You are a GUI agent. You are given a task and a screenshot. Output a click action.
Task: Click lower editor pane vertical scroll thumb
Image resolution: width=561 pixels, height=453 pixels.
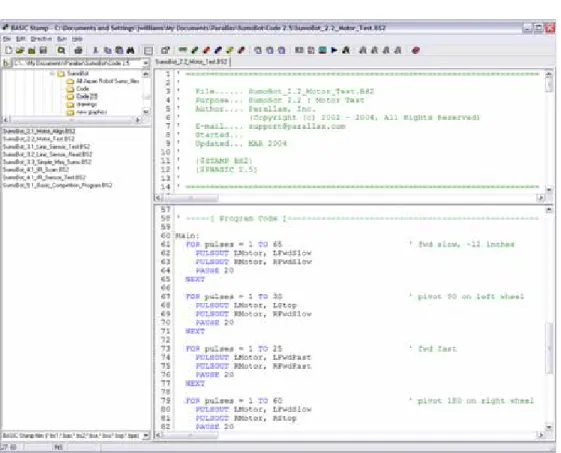tap(549, 349)
